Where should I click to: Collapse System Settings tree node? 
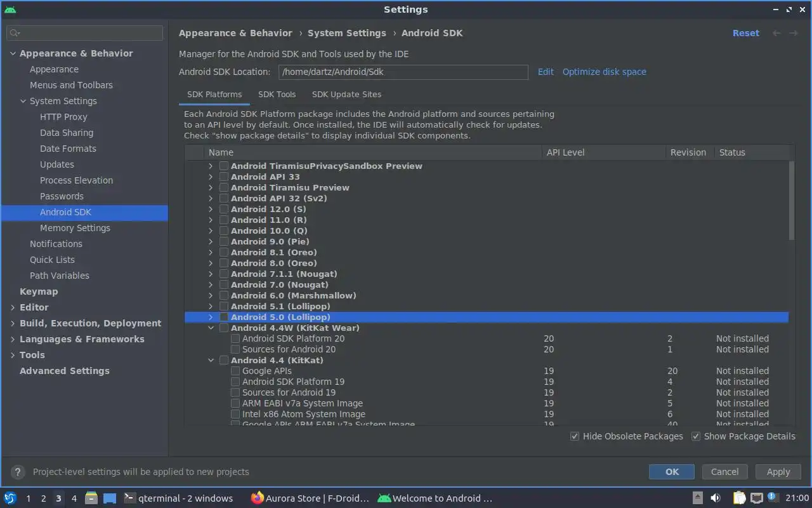23,101
